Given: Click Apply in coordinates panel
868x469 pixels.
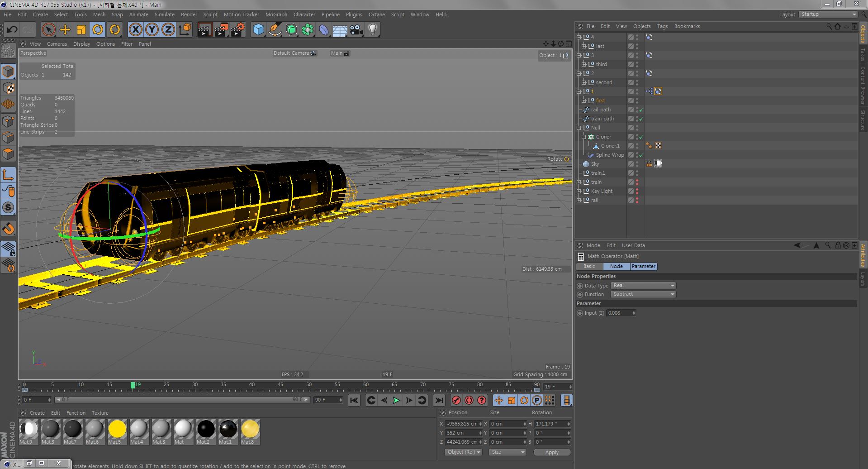Looking at the screenshot, I should 552,452.
